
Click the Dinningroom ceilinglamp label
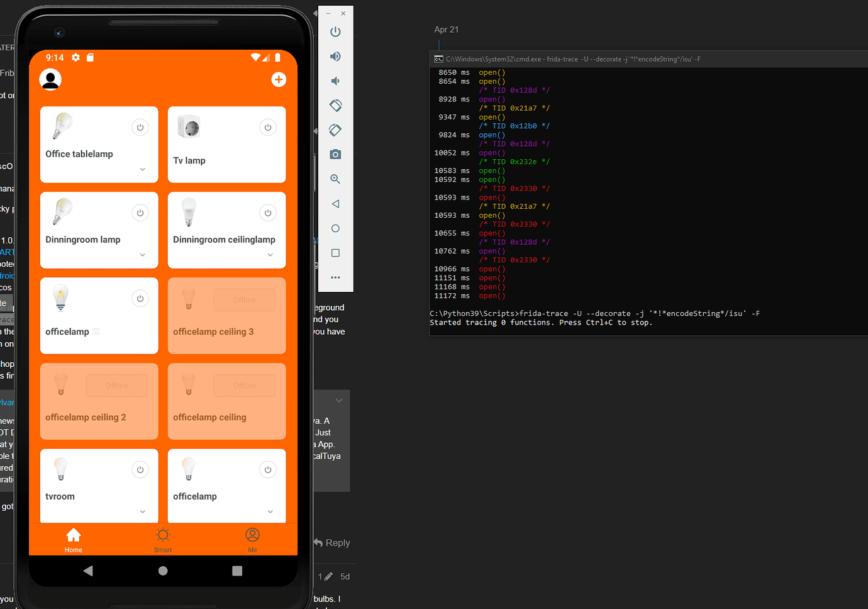(x=224, y=240)
